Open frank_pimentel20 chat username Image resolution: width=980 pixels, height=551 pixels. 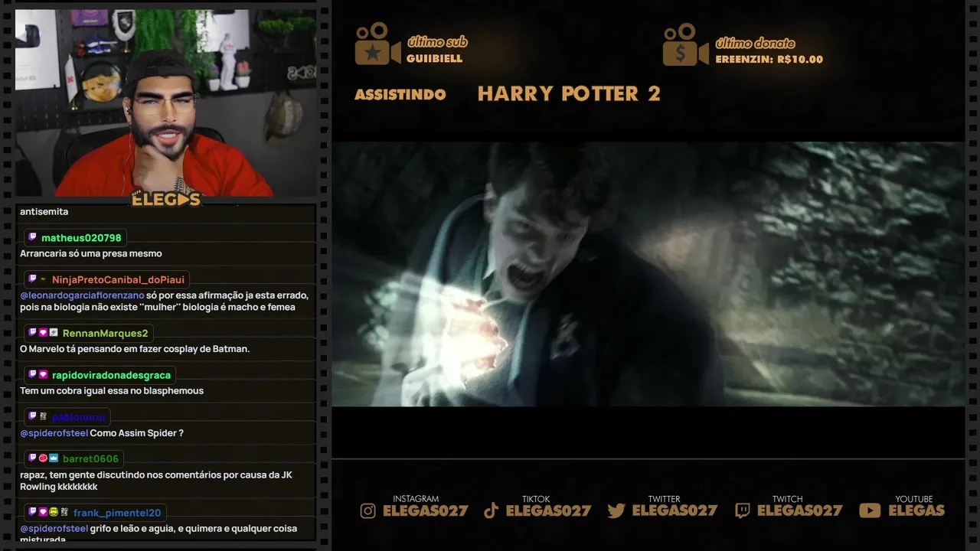(x=117, y=513)
